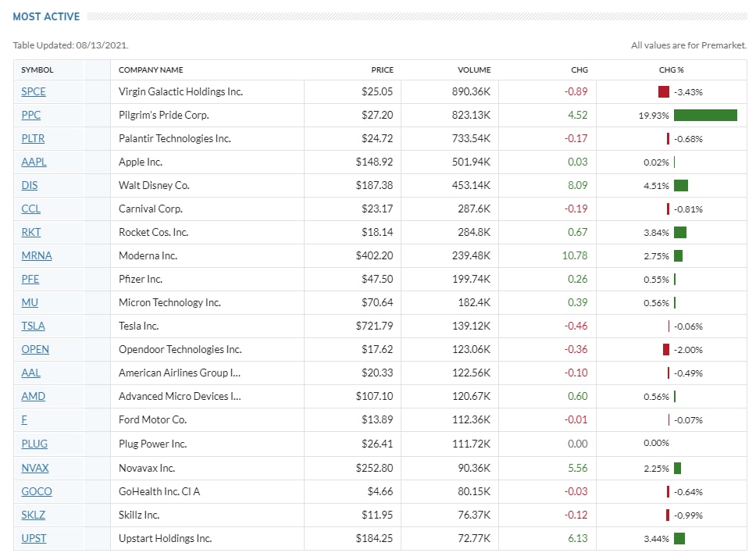756x560 pixels.
Task: Click the green 19.93% change bar
Action: [705, 116]
